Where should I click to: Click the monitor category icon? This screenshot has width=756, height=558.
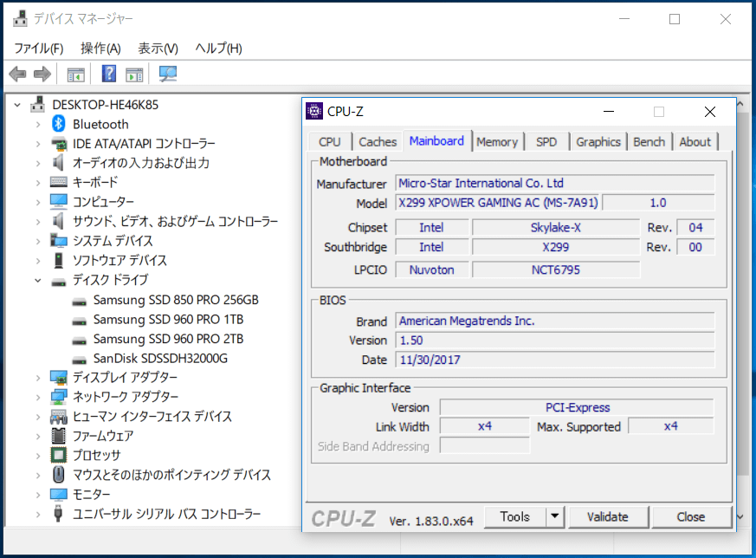click(59, 495)
